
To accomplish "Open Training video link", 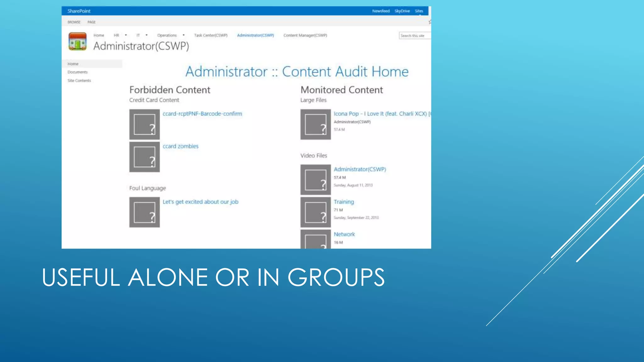I will [x=344, y=202].
